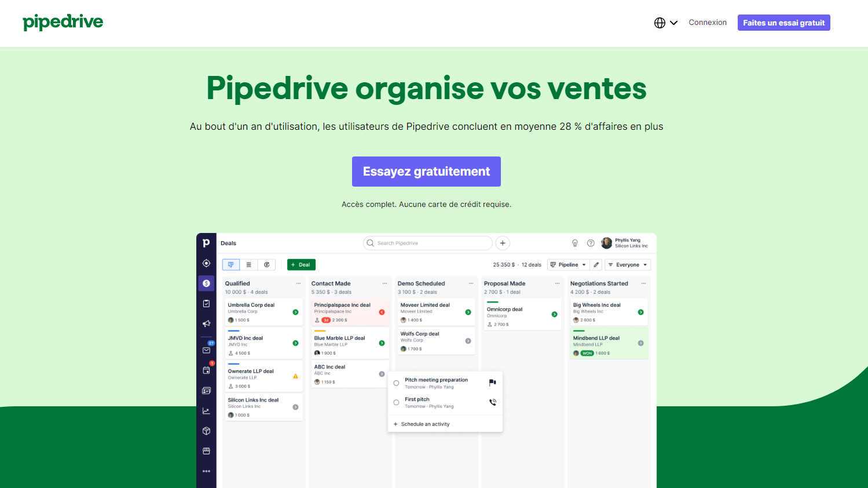Click the Deals page title
The width and height of the screenshot is (868, 488).
click(x=228, y=243)
